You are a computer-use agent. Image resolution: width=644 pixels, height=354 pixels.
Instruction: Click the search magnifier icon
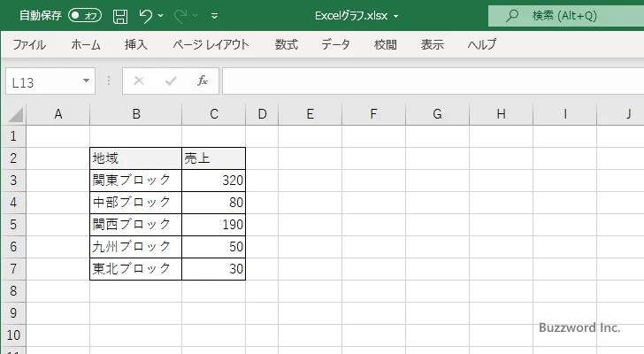pos(511,16)
